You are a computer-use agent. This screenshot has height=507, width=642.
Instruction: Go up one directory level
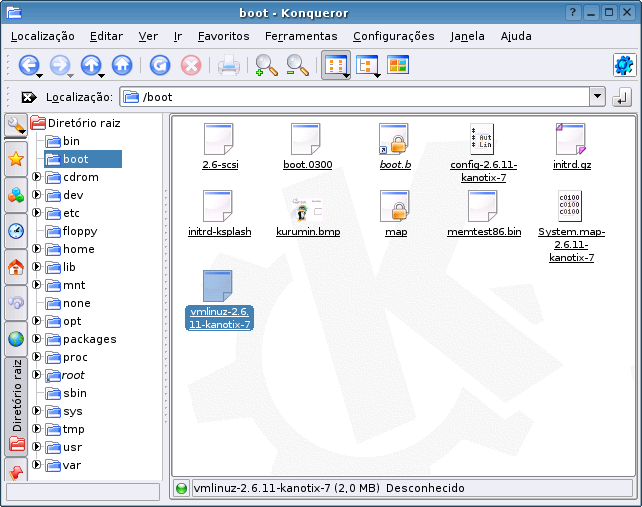[90, 65]
